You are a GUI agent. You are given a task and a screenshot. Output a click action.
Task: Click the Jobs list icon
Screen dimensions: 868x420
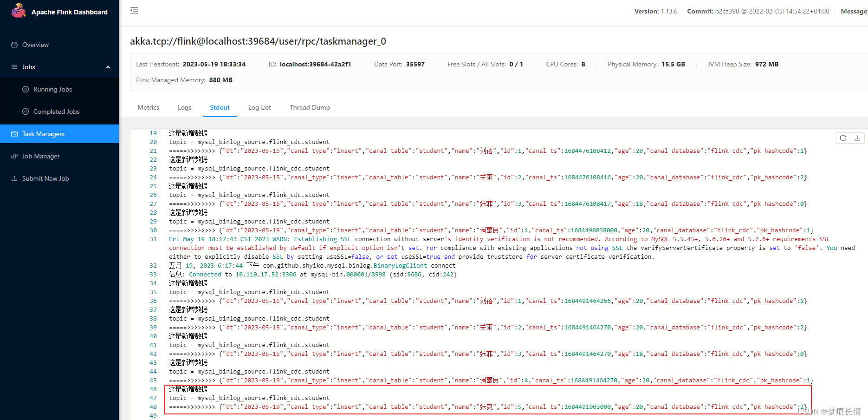(x=14, y=67)
